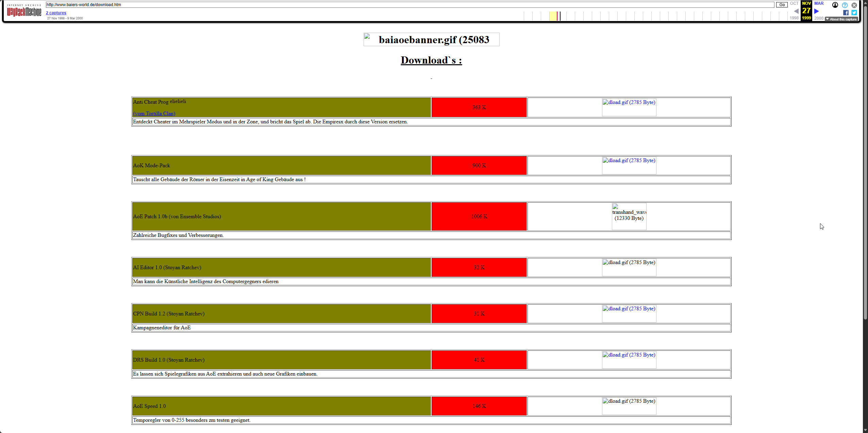The image size is (868, 433).
Task: Click the blue help question mark icon
Action: pos(845,5)
